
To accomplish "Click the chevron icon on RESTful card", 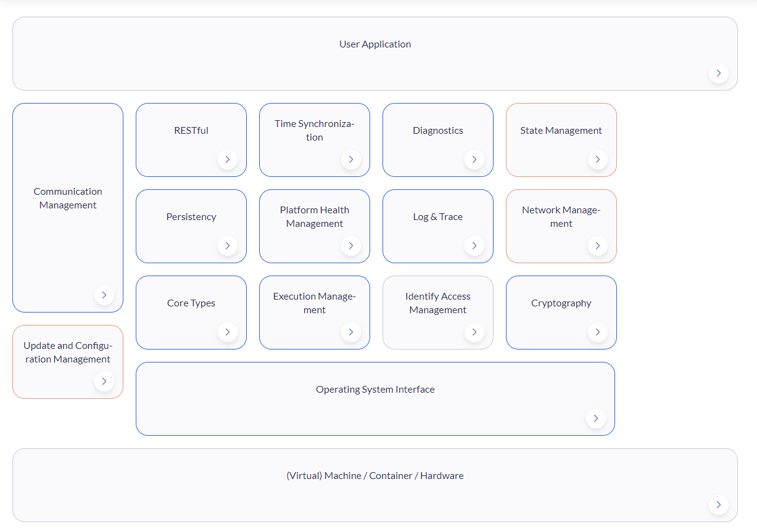I will pos(227,160).
